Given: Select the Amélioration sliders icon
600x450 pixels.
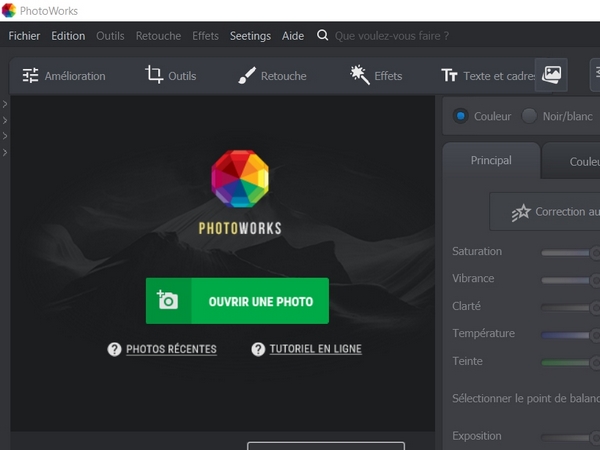Looking at the screenshot, I should [30, 75].
